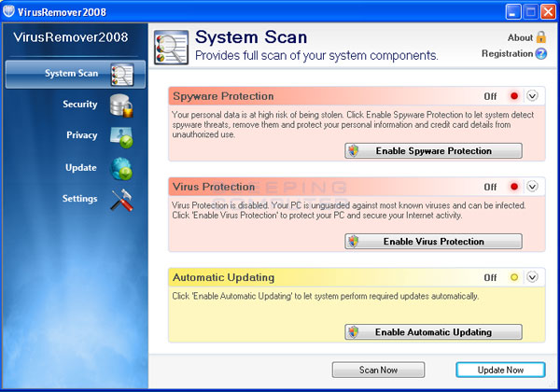Click the Off status text for Spyware Protection
Viewport: 560px width, 392px height.
[490, 96]
